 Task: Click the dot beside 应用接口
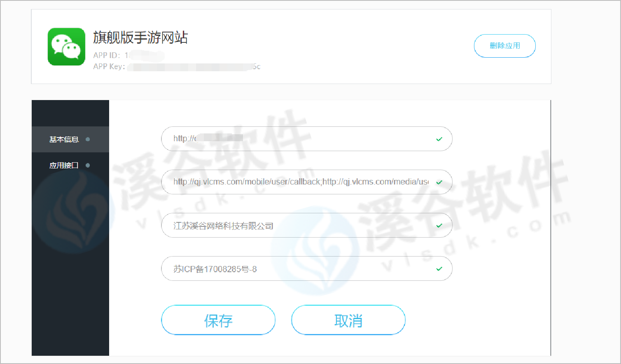88,165
